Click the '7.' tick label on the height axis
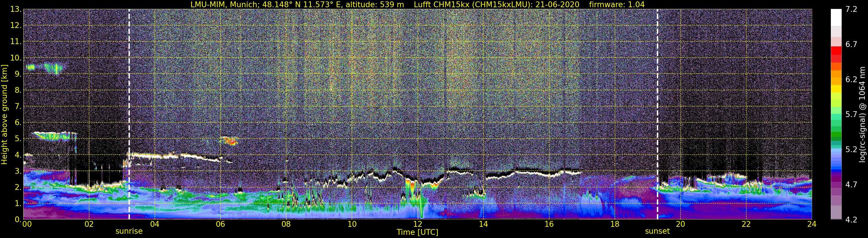Image resolution: width=868 pixels, height=238 pixels. 18,107
